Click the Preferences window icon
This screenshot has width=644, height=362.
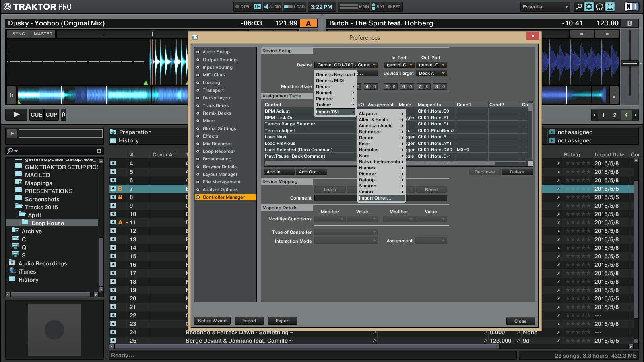194,37
